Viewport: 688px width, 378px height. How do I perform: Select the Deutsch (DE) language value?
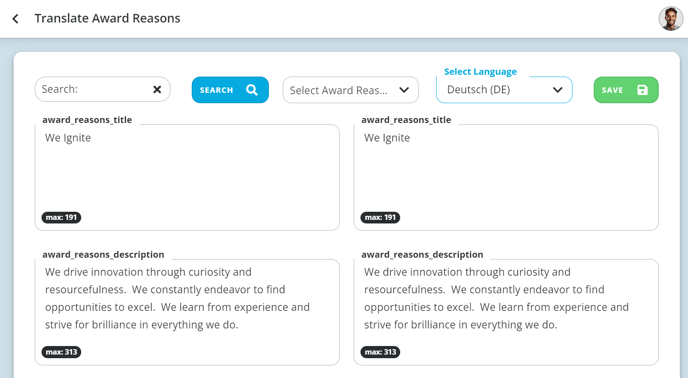click(478, 90)
